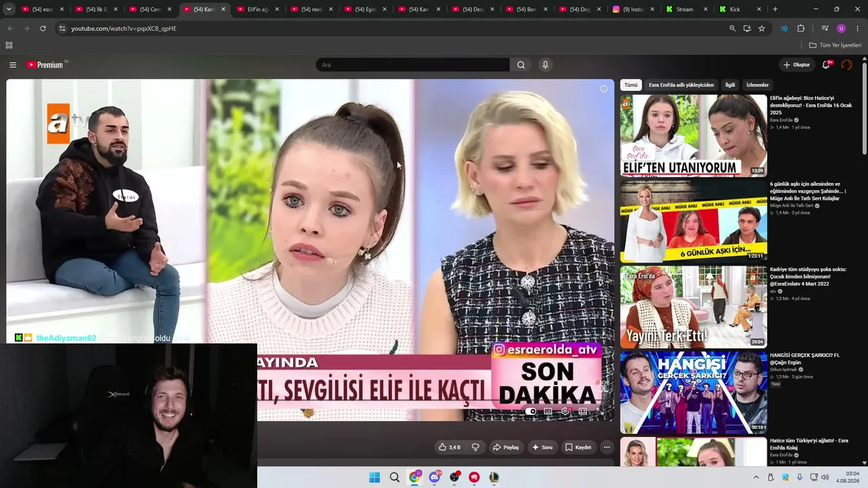Open Chrome zoom magnifier in address bar
Screen dimensions: 868x488
pos(732,28)
